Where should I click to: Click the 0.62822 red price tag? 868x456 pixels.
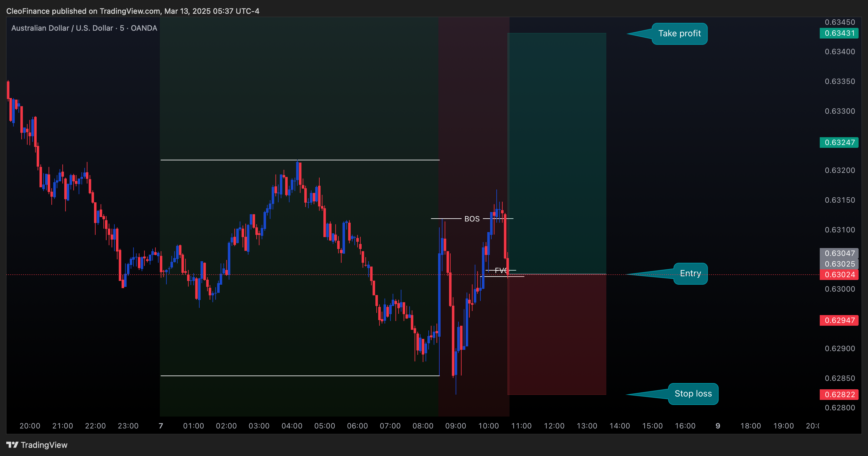tap(839, 394)
